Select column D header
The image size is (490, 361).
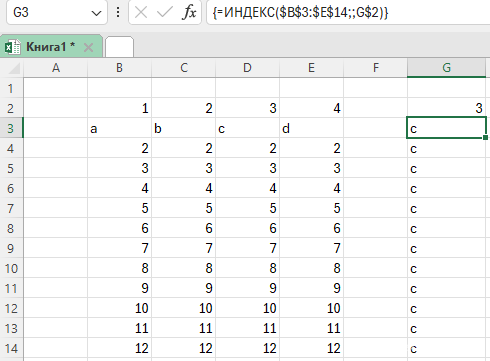(247, 68)
